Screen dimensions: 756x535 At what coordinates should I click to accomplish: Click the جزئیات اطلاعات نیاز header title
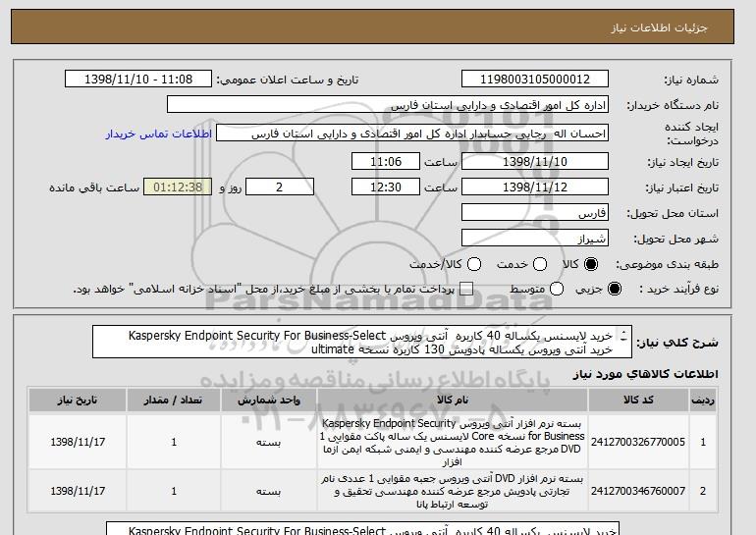(659, 27)
